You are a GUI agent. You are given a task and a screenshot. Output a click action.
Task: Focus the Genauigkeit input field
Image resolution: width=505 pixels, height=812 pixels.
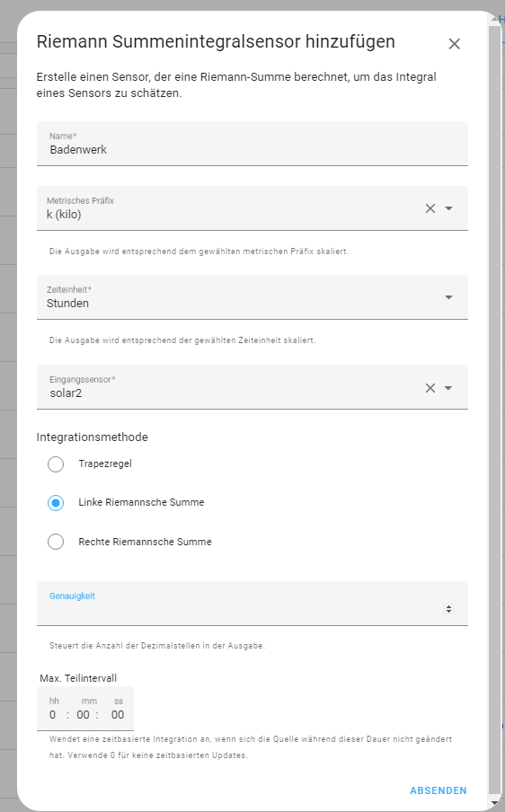point(252,604)
